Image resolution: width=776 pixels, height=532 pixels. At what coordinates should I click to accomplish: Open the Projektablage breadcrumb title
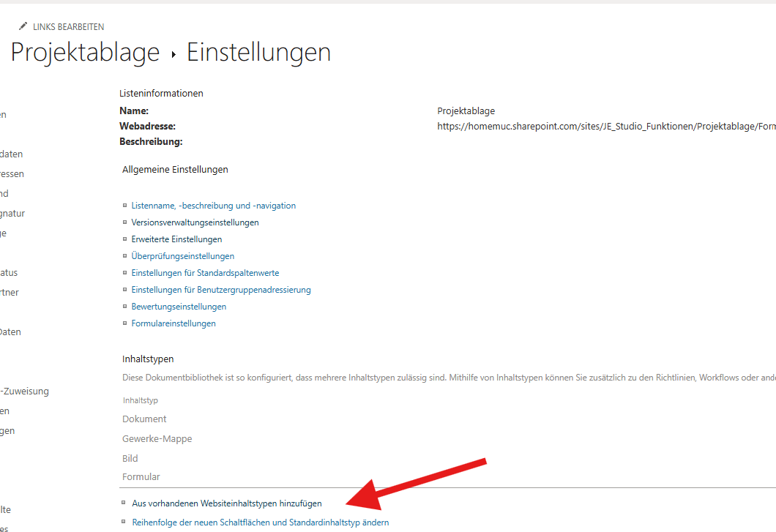[x=85, y=53]
